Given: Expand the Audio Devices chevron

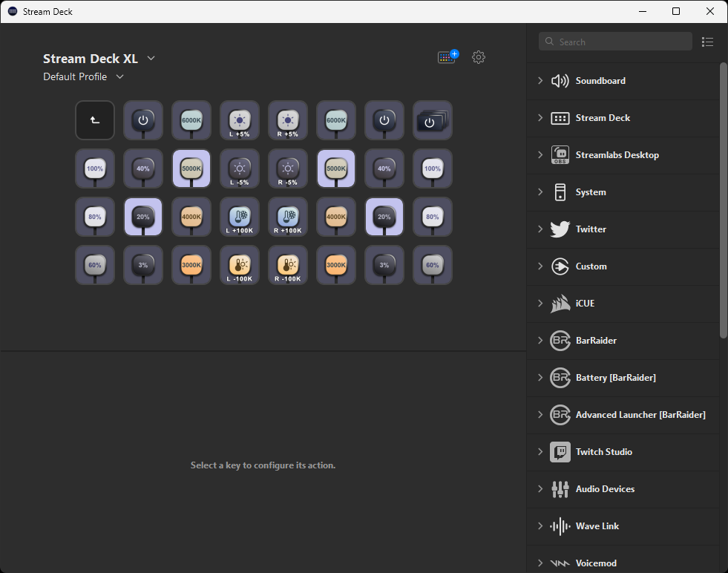Looking at the screenshot, I should pyautogui.click(x=540, y=489).
